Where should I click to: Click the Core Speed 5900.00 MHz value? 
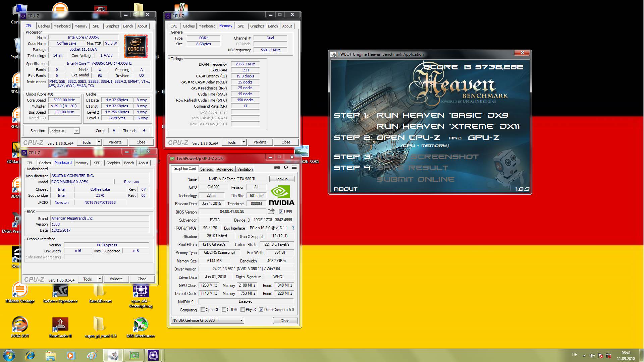point(64,100)
